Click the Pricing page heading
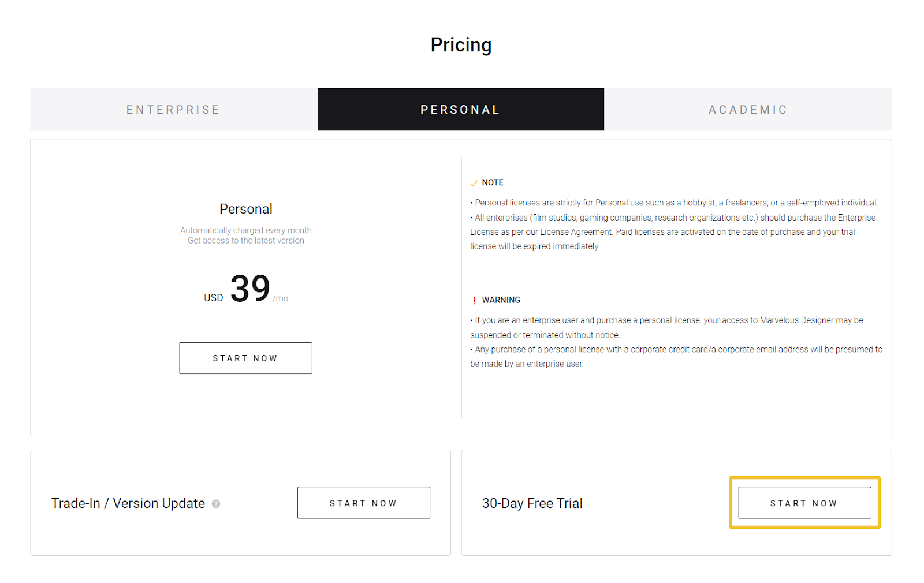The height and width of the screenshot is (583, 924). [461, 45]
